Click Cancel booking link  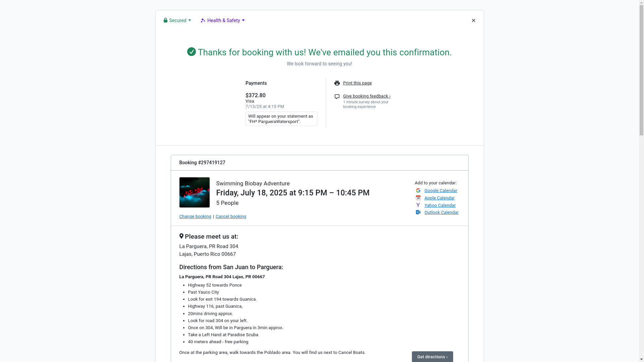tap(231, 217)
